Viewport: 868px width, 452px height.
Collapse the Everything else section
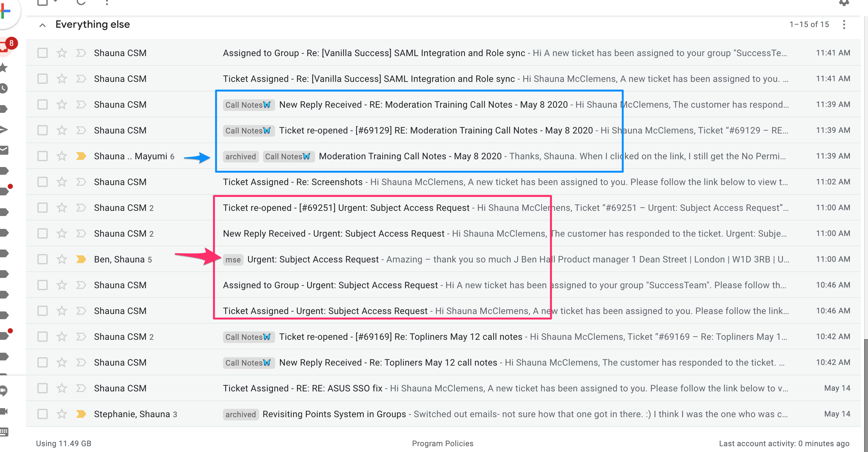pyautogui.click(x=43, y=25)
